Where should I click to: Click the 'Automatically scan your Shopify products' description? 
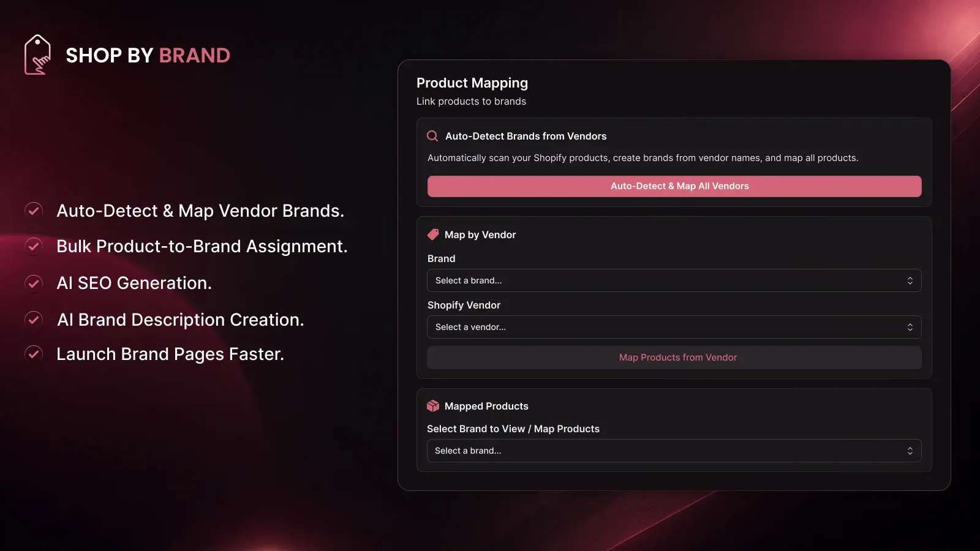click(643, 158)
